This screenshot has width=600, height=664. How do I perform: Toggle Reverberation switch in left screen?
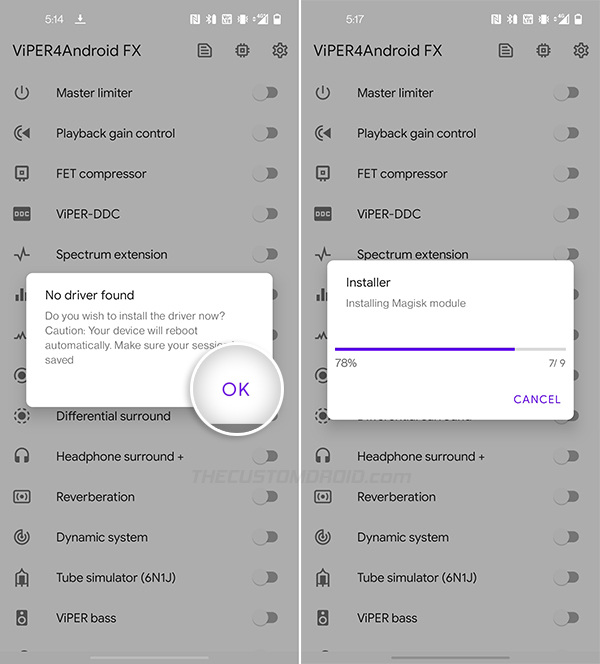coord(265,496)
